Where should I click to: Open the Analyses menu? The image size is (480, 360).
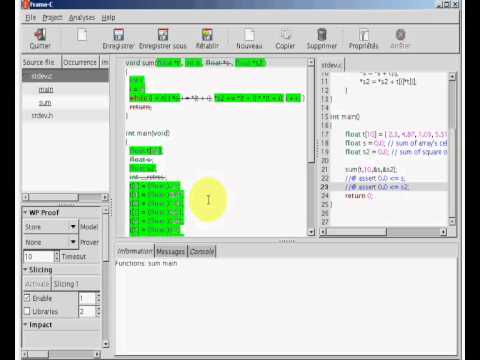(x=82, y=18)
